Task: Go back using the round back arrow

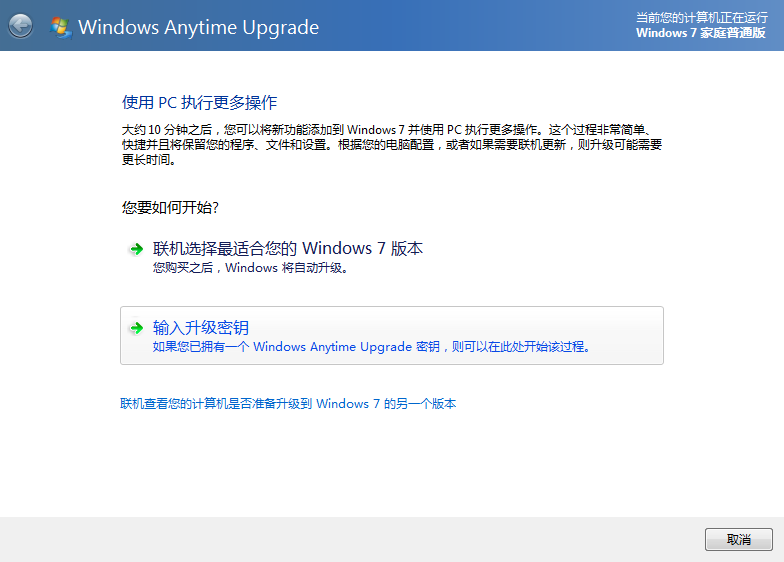Action: click(x=20, y=26)
